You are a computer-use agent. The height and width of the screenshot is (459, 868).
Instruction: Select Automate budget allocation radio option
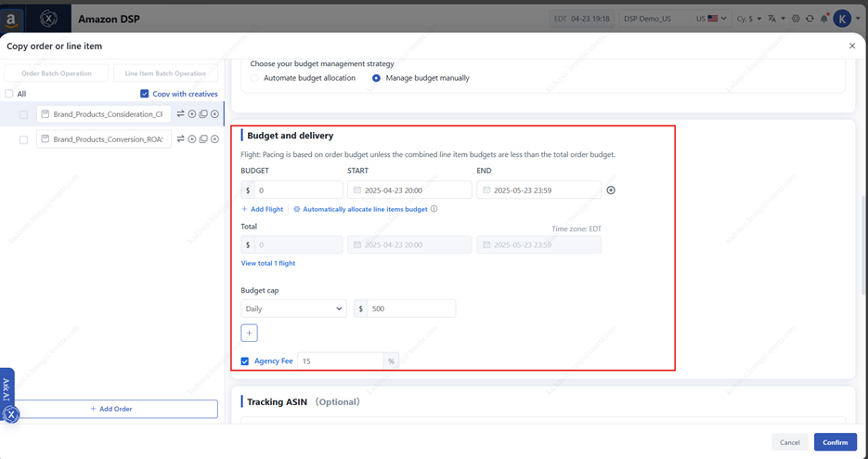(x=255, y=78)
